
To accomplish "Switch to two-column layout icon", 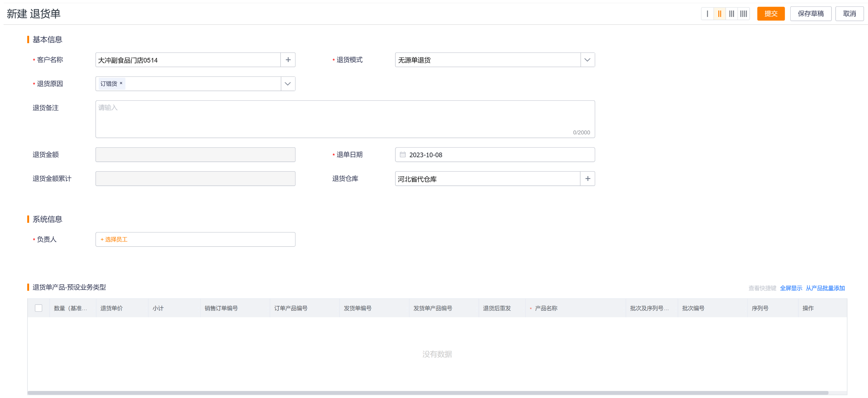I will coord(719,14).
